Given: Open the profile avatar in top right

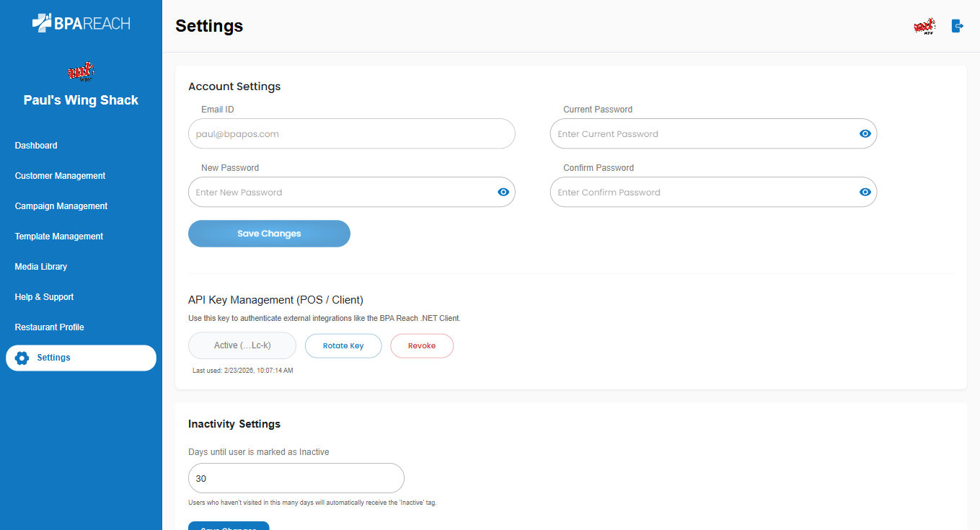Looking at the screenshot, I should [924, 27].
